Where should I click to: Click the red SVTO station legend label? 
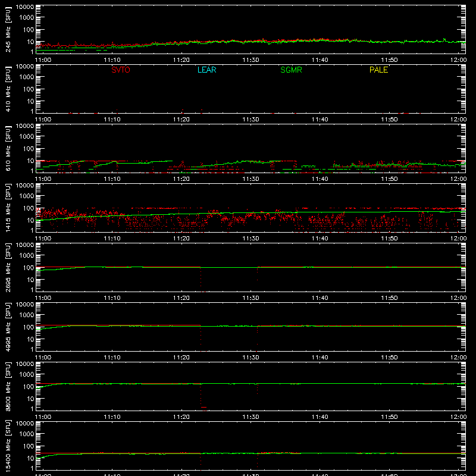click(x=121, y=70)
